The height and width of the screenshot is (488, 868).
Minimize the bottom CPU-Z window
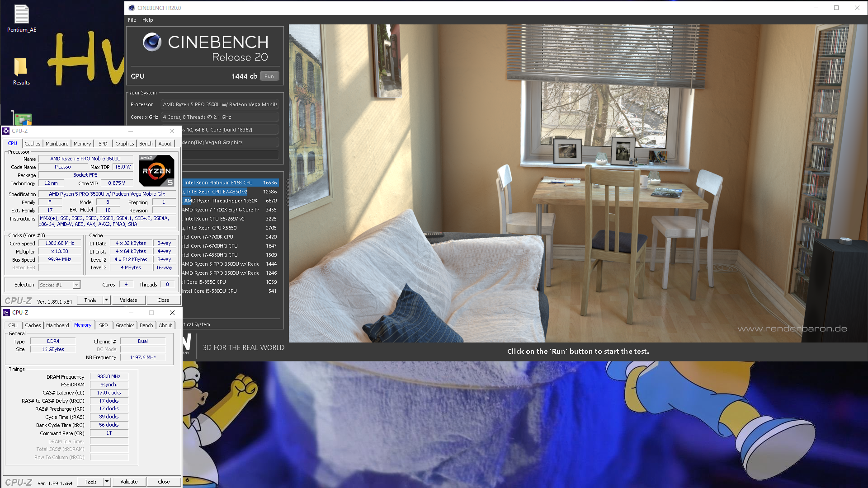(131, 313)
